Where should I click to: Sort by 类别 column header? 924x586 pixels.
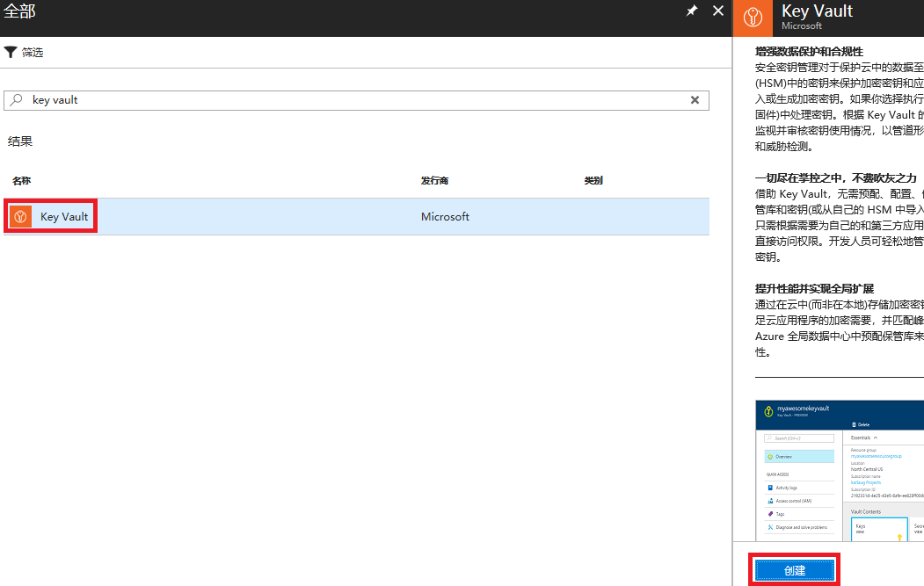pos(593,181)
